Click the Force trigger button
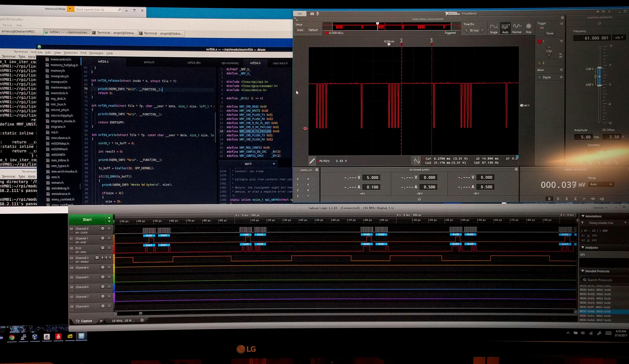The height and width of the screenshot is (364, 629). (550, 34)
